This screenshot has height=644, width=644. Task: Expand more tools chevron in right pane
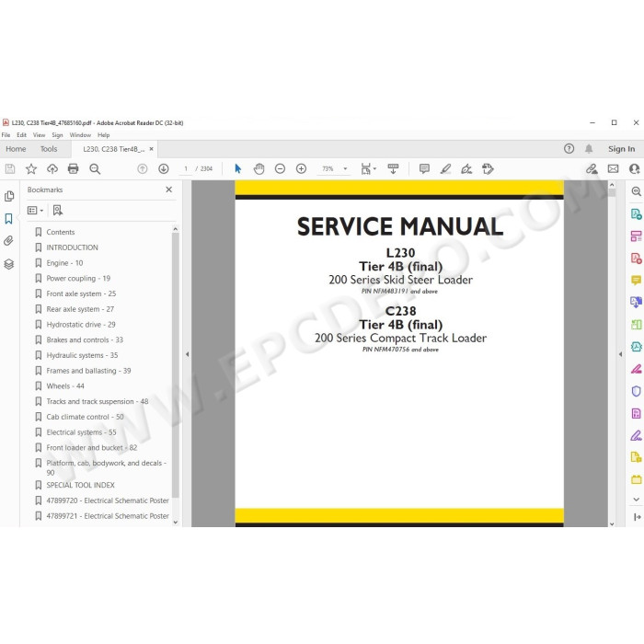(x=637, y=500)
